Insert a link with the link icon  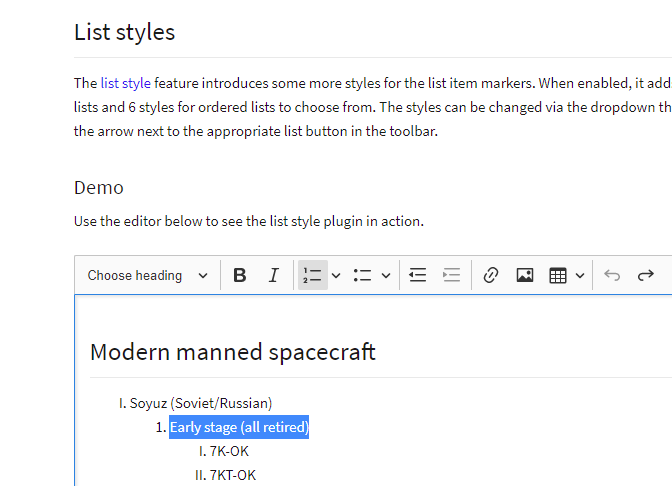click(x=491, y=275)
